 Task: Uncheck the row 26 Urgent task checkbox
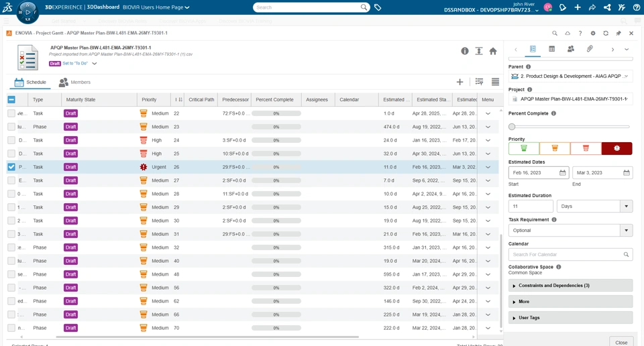[x=11, y=167]
